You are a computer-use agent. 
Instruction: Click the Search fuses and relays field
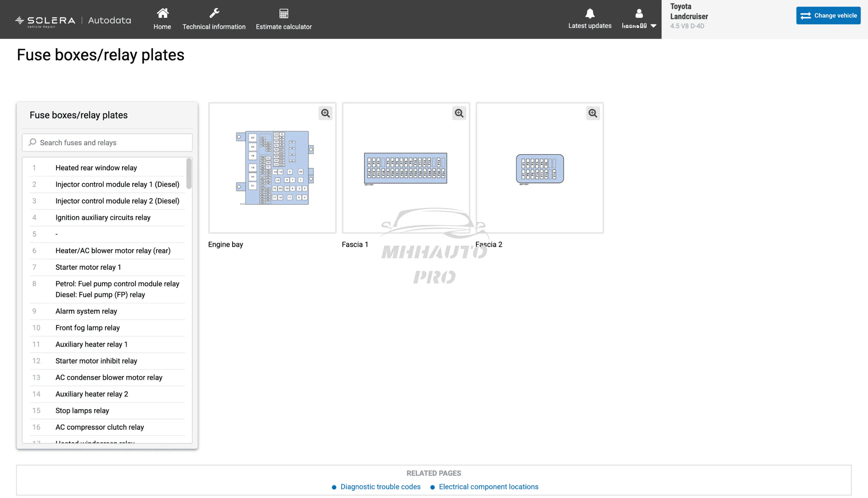coord(107,143)
